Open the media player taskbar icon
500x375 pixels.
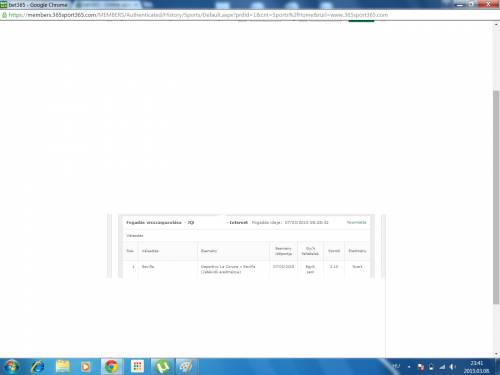85,367
